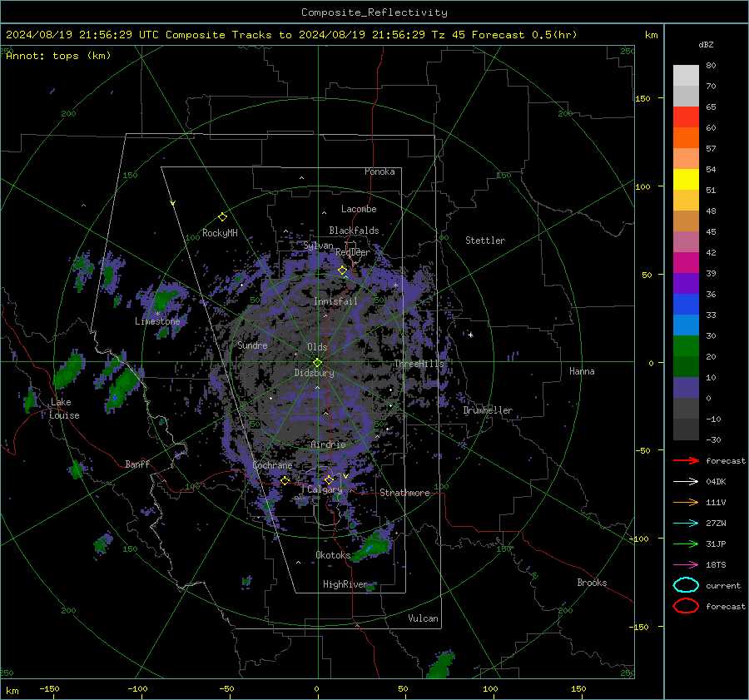Click the cyan 27ZW arrow legend icon
749x700 pixels.
pyautogui.click(x=686, y=524)
